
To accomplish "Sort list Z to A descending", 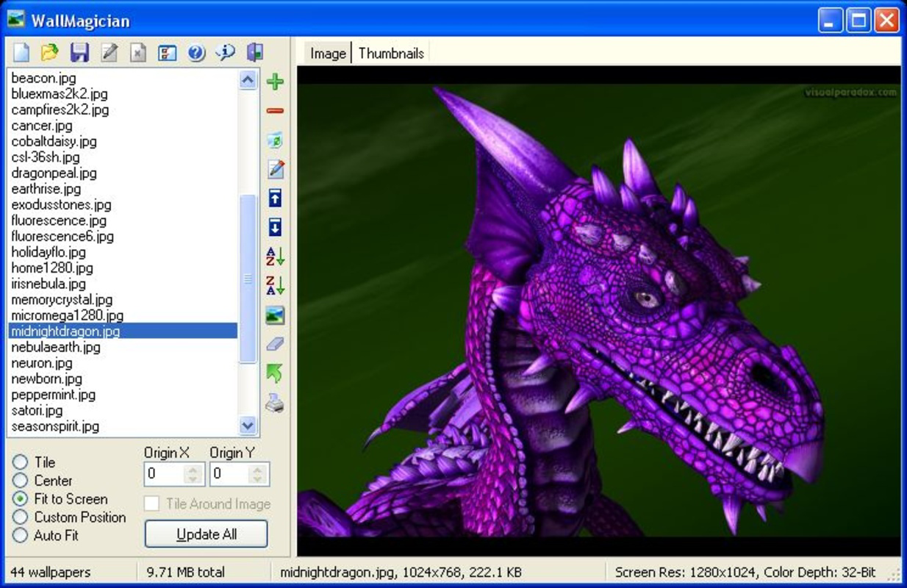I will (275, 285).
